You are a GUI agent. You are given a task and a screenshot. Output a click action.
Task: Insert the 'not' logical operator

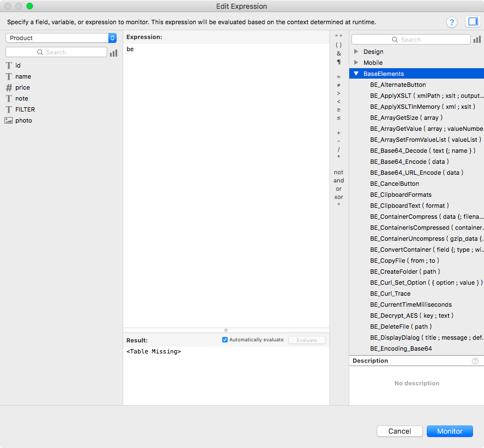[x=339, y=172]
